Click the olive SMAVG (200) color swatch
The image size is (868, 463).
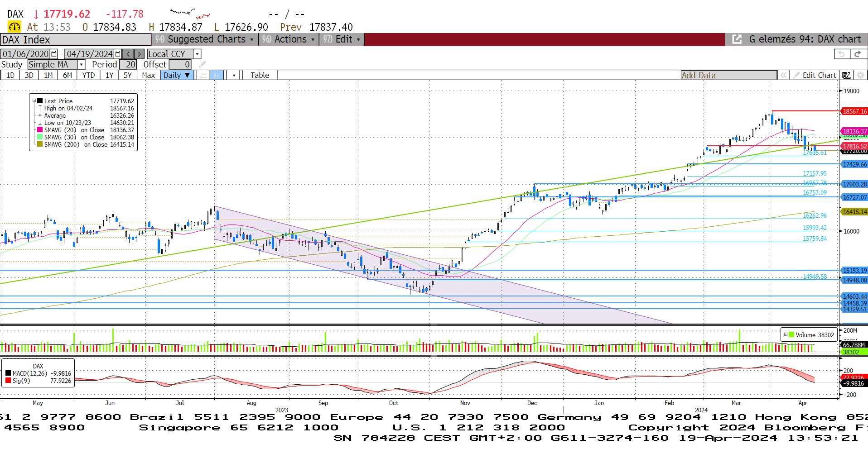coord(40,144)
